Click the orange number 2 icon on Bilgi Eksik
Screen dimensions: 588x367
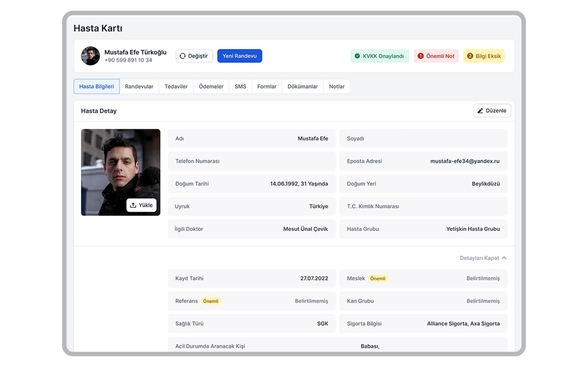click(x=470, y=56)
